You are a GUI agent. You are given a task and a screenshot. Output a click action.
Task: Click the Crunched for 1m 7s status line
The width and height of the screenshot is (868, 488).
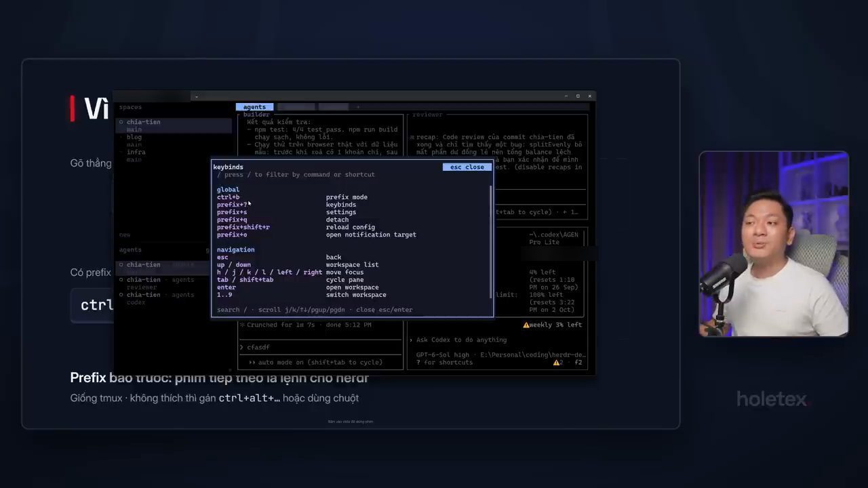305,325
